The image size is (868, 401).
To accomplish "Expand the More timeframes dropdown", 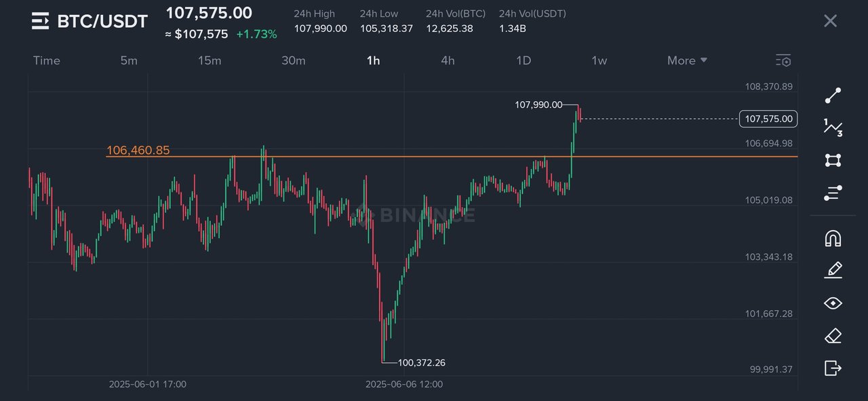I will click(x=687, y=60).
